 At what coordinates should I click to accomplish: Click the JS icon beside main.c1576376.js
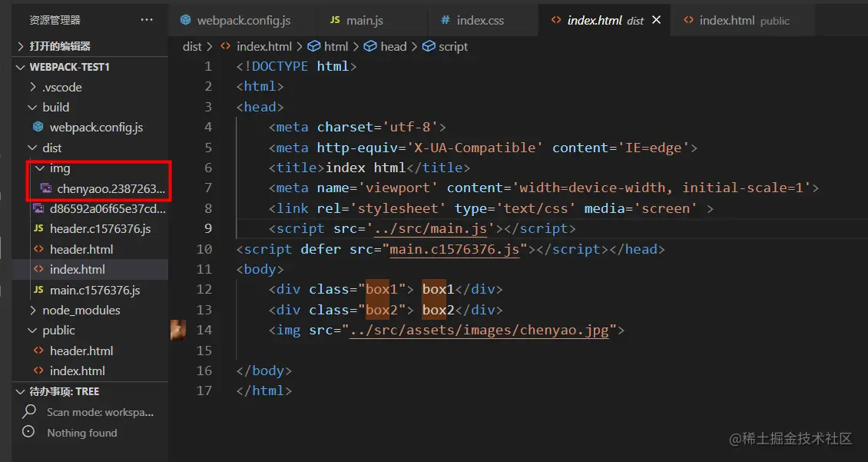point(38,289)
